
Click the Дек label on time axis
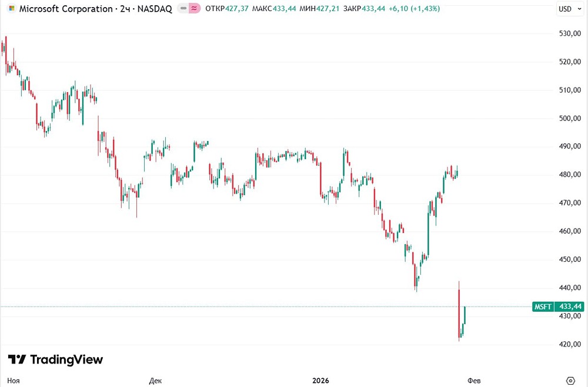click(x=155, y=381)
